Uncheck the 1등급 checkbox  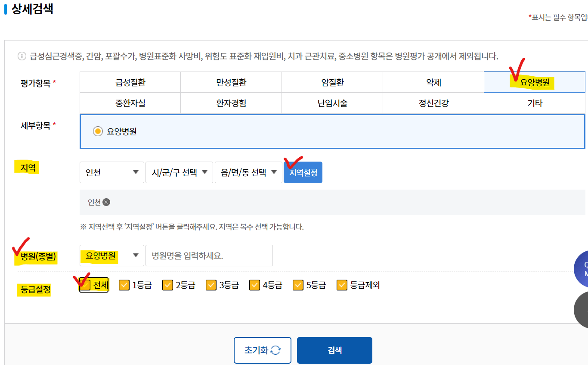pyautogui.click(x=124, y=285)
